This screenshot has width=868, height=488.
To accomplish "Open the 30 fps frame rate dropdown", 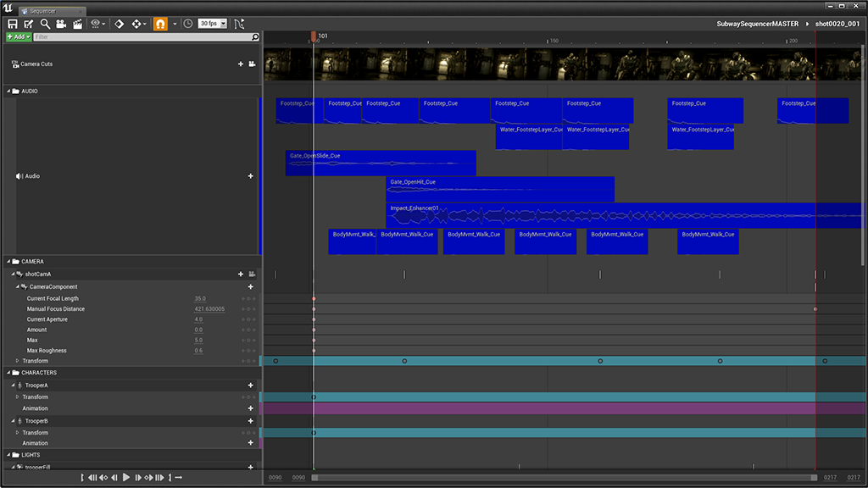I will 212,24.
